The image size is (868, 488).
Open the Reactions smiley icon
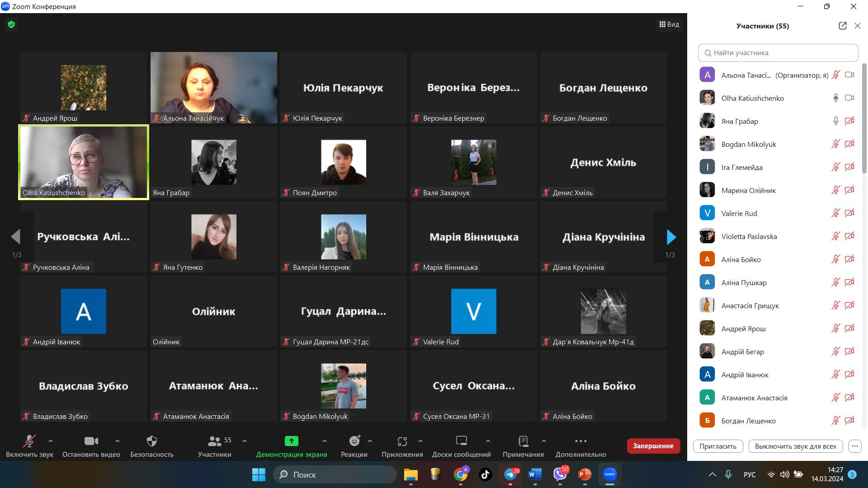tap(354, 441)
